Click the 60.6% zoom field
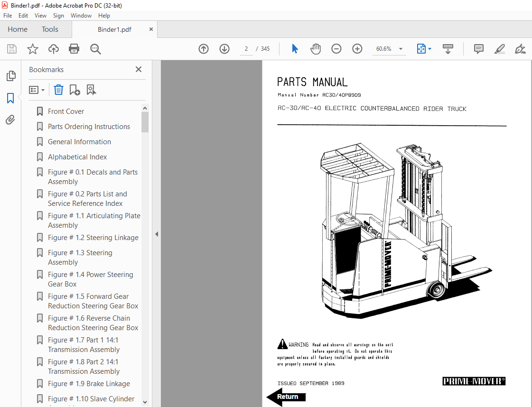This screenshot has height=407, width=532. point(384,49)
